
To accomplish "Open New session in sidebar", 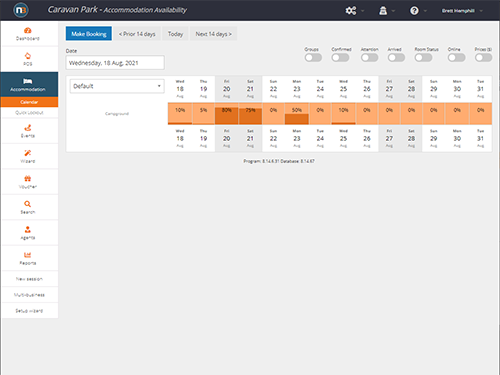I will (29, 279).
